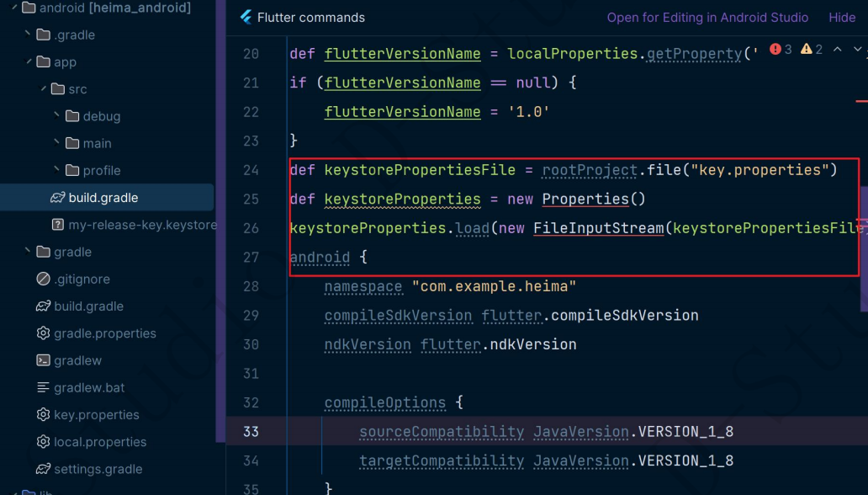Click the Flutter commands label

[311, 18]
